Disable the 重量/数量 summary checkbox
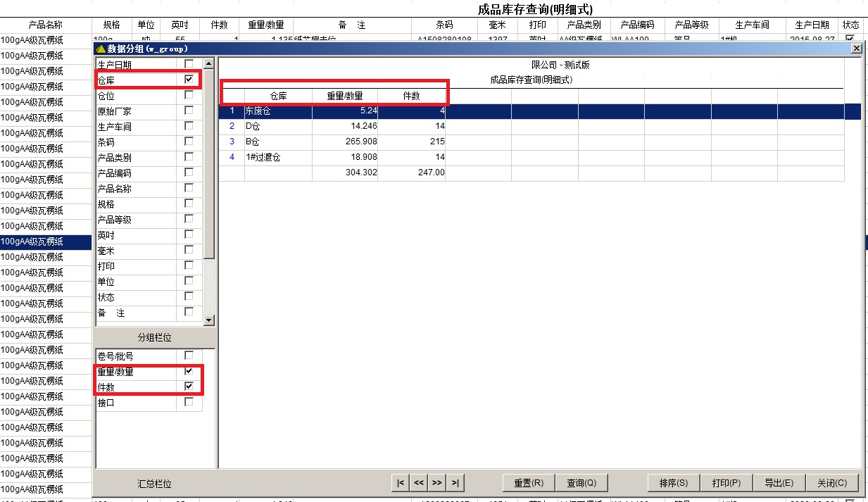This screenshot has height=502, width=868. pos(189,371)
